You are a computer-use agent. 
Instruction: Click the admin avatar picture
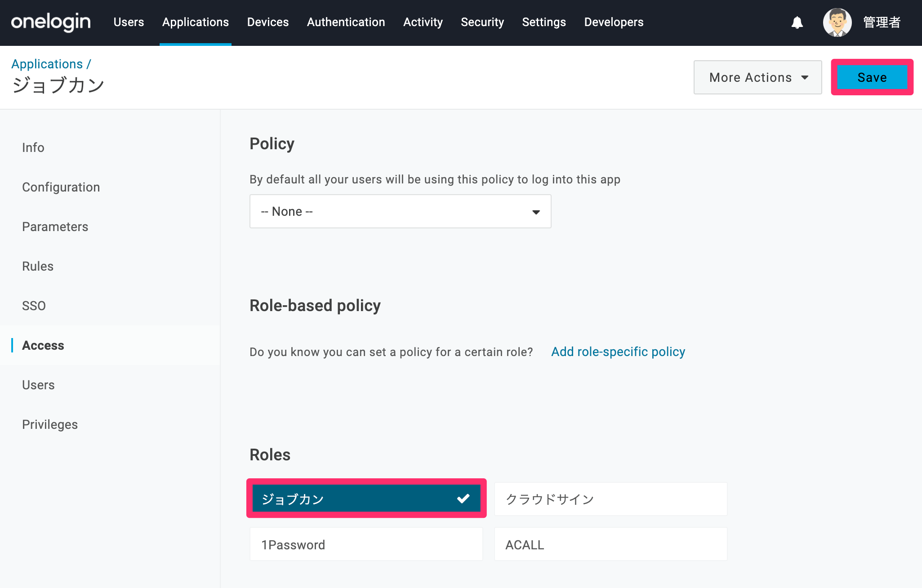point(837,22)
